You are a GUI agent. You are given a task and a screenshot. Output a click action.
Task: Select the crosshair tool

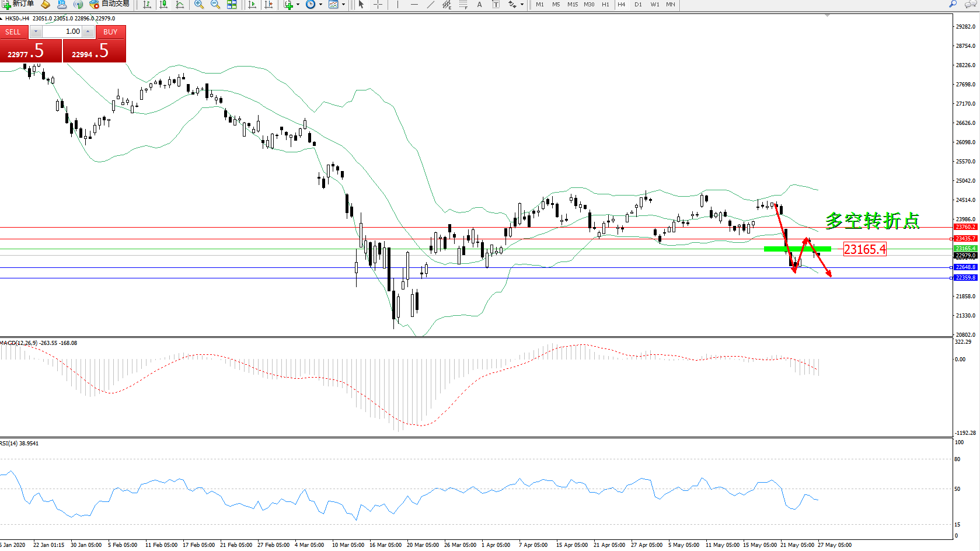pyautogui.click(x=378, y=5)
